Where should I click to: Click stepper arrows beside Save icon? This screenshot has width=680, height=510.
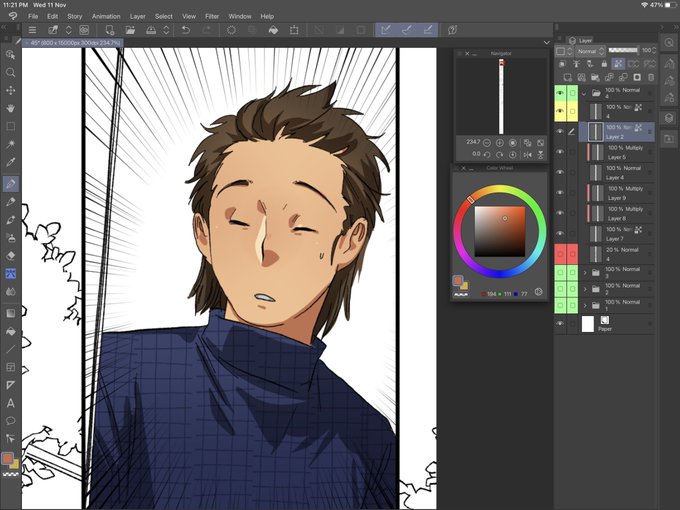click(x=166, y=30)
